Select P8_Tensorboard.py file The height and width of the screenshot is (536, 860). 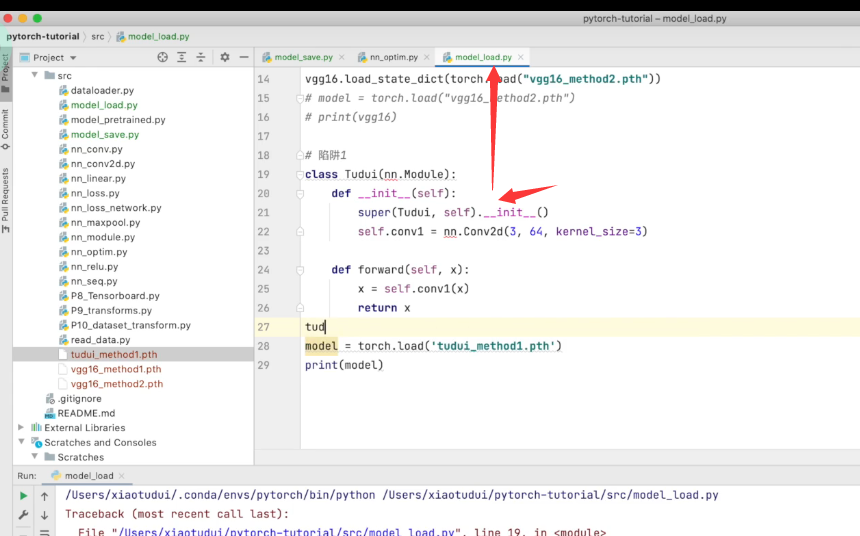click(115, 296)
